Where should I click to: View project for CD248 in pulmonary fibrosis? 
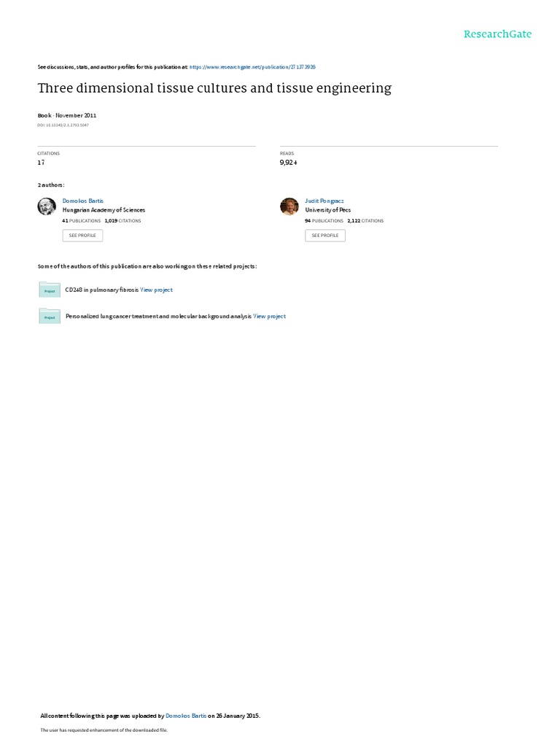pos(156,290)
